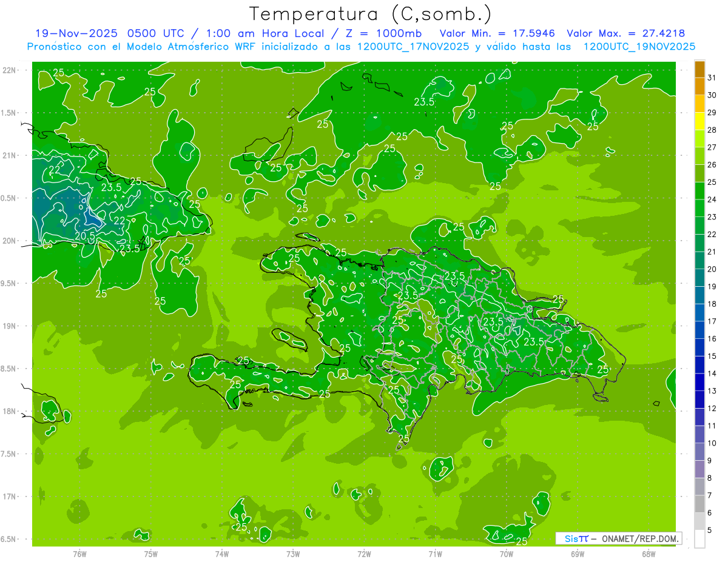Click the "20.5" contour label over Cuba

(85, 235)
